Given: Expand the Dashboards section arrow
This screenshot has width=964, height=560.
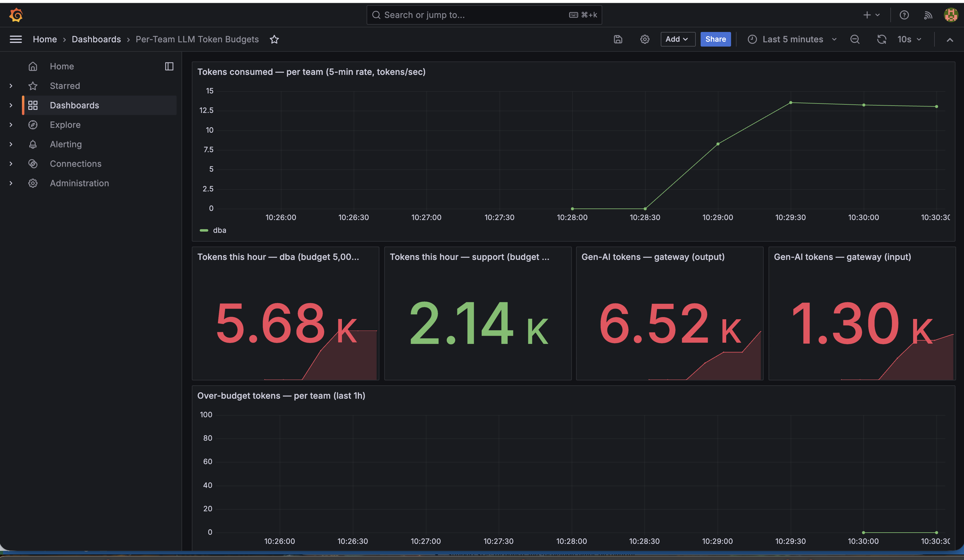Looking at the screenshot, I should point(11,105).
